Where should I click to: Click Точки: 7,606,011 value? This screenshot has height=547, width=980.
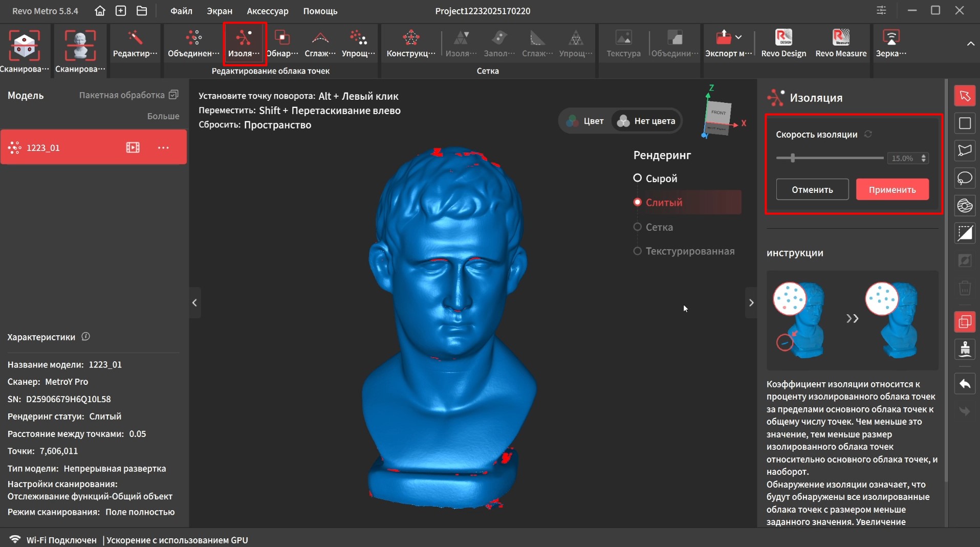pos(43,451)
